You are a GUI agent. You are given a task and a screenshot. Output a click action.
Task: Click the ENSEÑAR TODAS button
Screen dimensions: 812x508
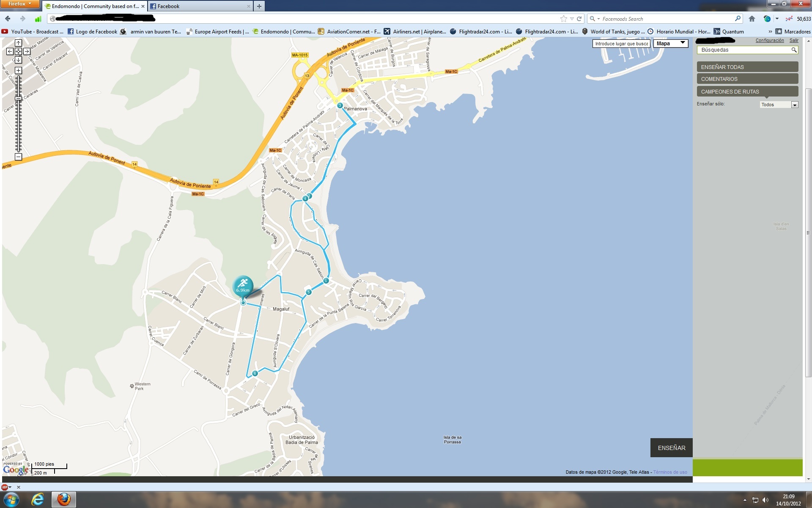tap(747, 67)
